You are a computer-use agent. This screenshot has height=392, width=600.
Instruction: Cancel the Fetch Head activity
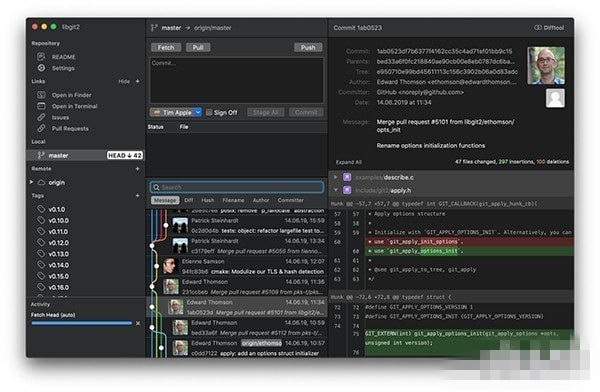point(138,323)
